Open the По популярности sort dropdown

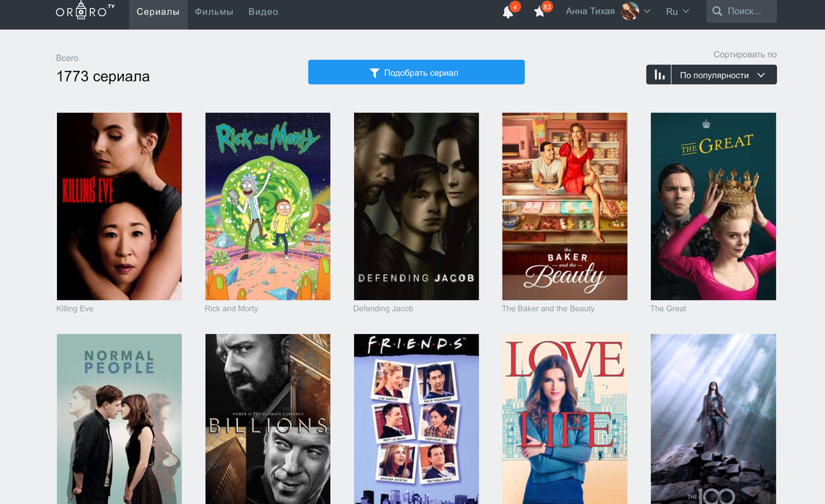[x=724, y=75]
